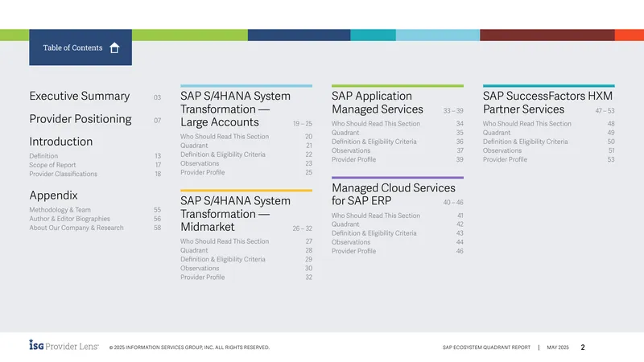Viewport: 644px width, 362px height.
Task: Click the dark red segment of the header bar
Action: coord(547,35)
